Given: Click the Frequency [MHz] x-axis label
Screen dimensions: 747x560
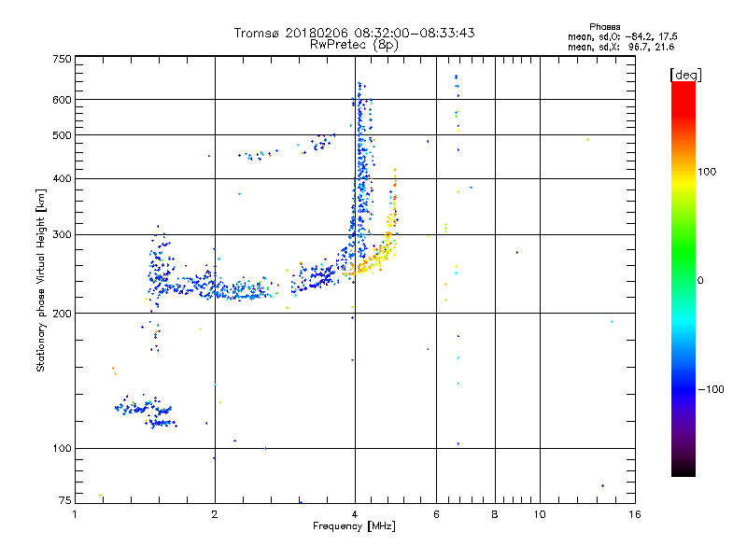Looking at the screenshot, I should (x=354, y=527).
